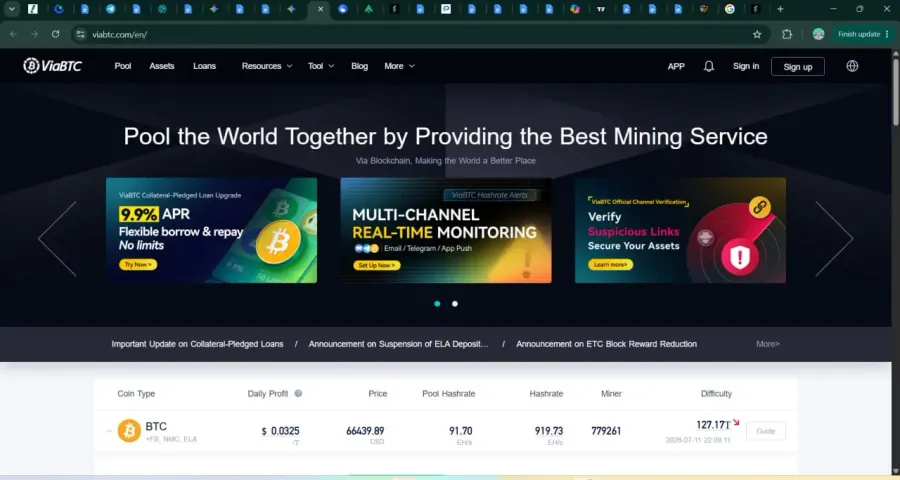
Task: Open the Chrome profile avatar
Action: pos(818,34)
